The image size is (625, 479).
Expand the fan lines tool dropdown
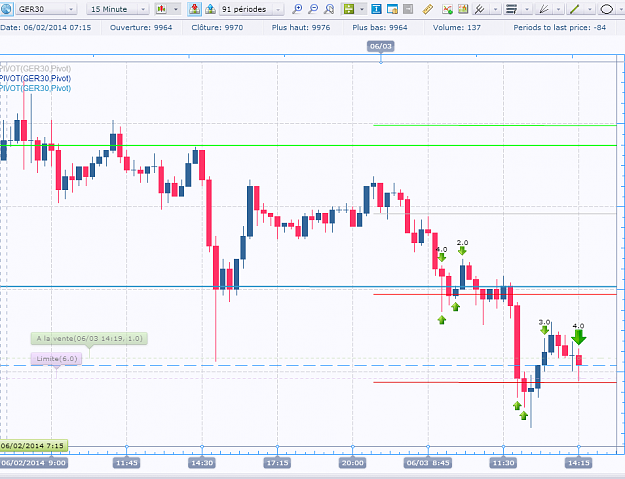[558, 9]
